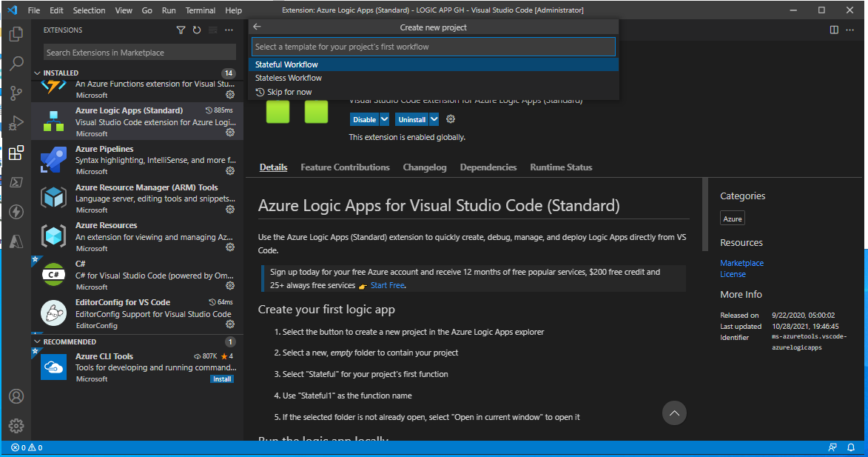Open notifications bell in the status bar
The image size is (868, 457).
point(851,447)
